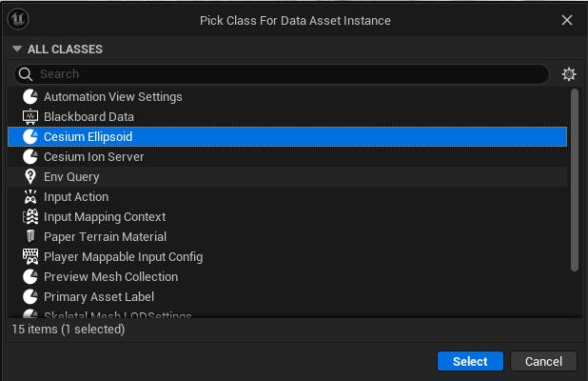The height and width of the screenshot is (381, 588).
Task: Select Blackboard Data class
Action: [287, 117]
